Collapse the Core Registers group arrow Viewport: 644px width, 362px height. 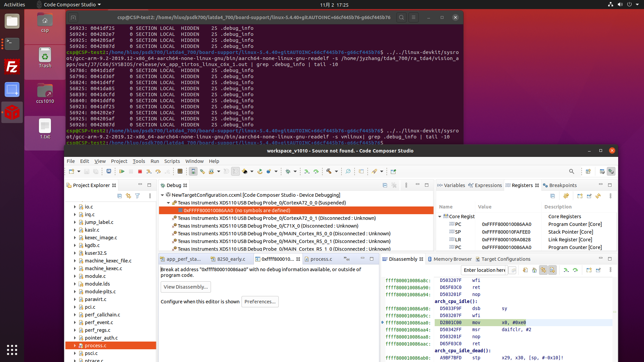coord(440,217)
